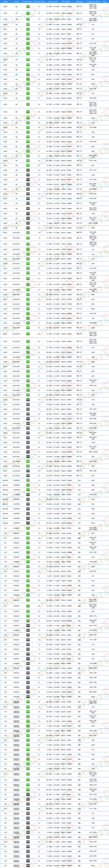Click ALLROAD model cell in the BAS row

(16, 466)
